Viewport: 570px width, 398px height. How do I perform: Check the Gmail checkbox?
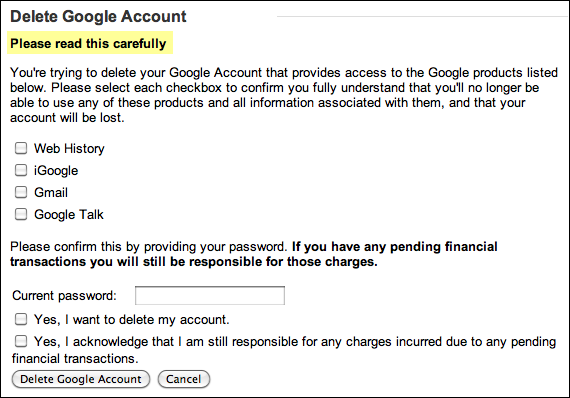[21, 192]
